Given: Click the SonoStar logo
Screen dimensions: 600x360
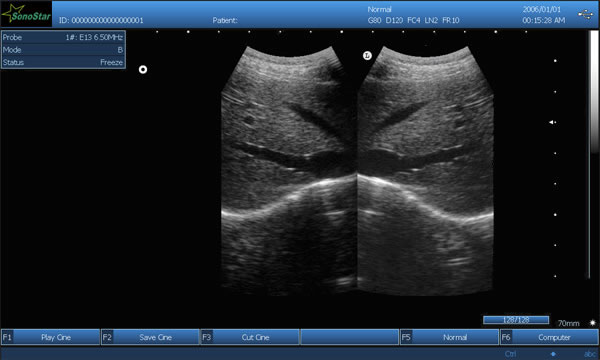Looking at the screenshot, I should 26,14.
